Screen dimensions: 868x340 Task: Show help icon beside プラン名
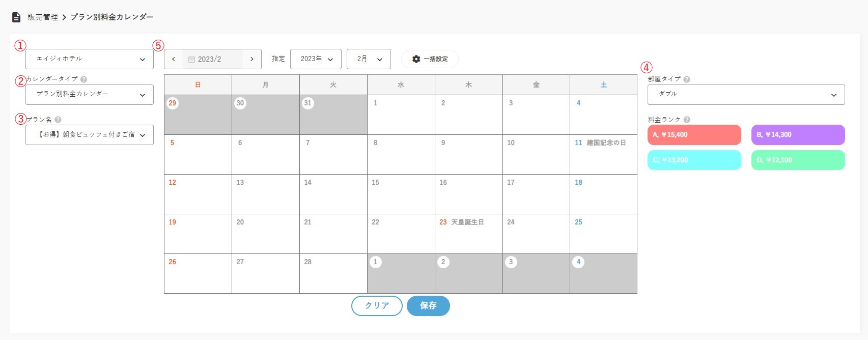pyautogui.click(x=58, y=120)
